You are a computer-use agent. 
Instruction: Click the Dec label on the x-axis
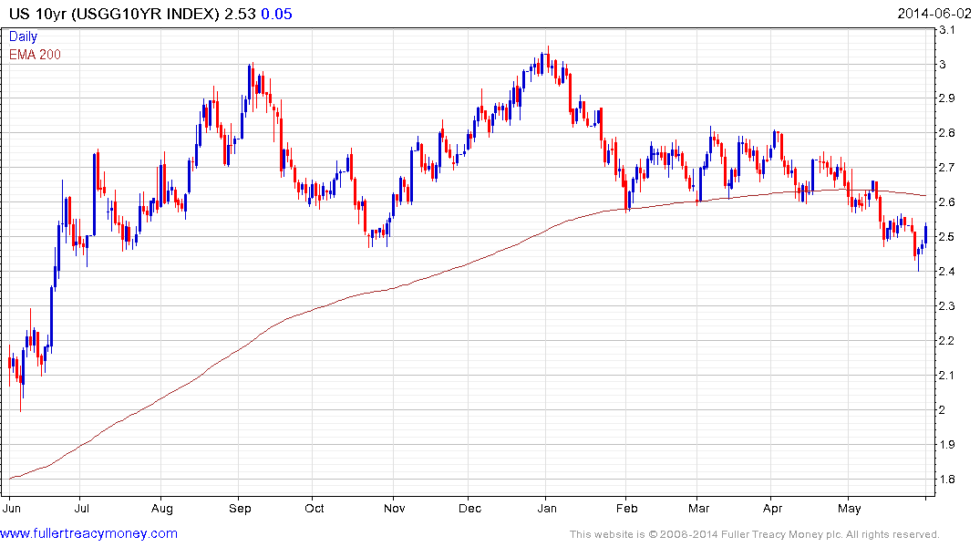(470, 508)
